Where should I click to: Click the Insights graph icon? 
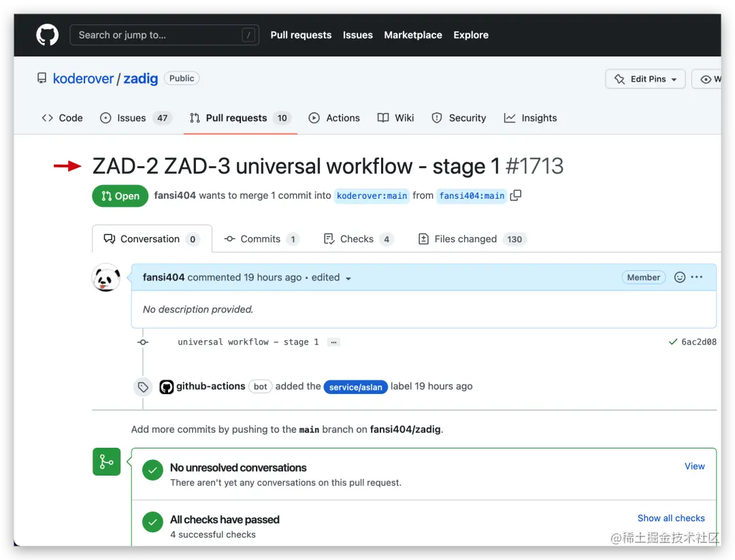(510, 118)
